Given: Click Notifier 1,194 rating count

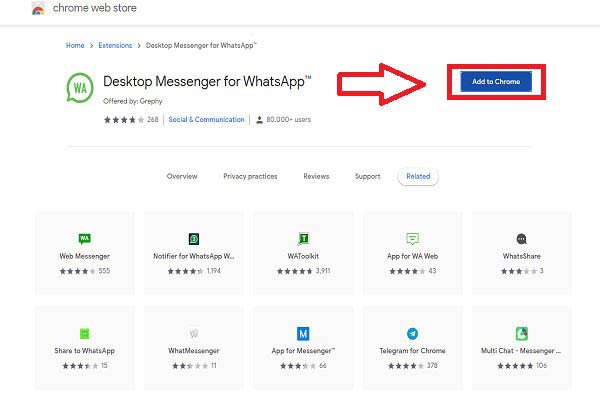Looking at the screenshot, I should coord(214,271).
